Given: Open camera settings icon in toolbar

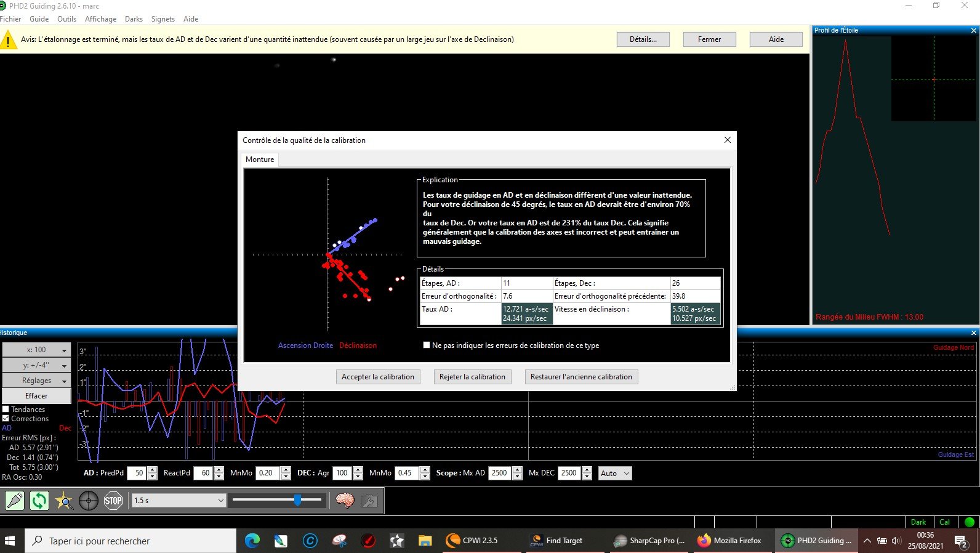Looking at the screenshot, I should tap(369, 501).
